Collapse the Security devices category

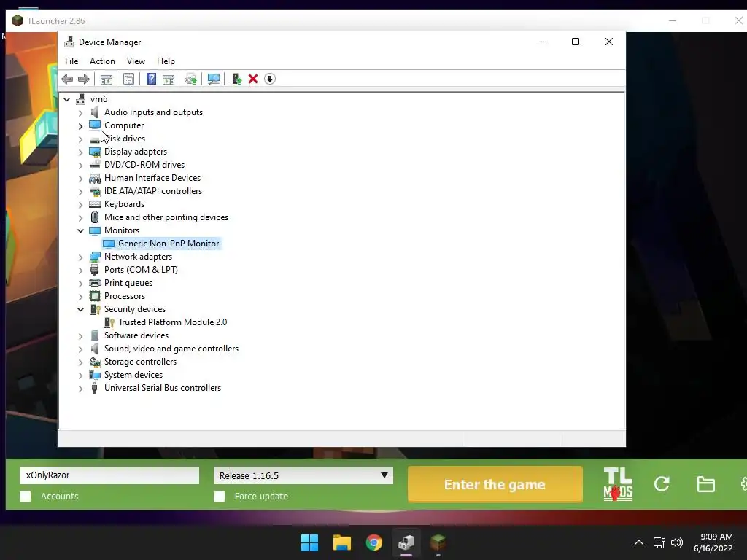click(x=80, y=309)
